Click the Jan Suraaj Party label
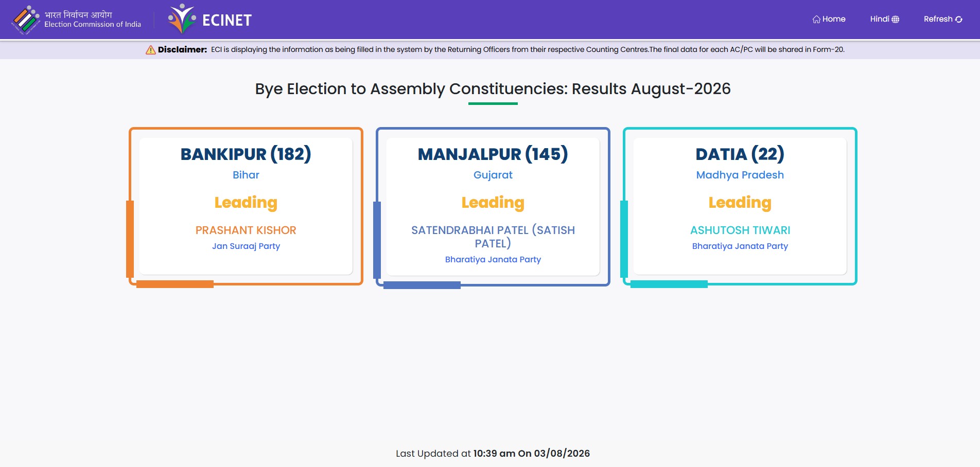Image resolution: width=980 pixels, height=467 pixels. pos(246,246)
